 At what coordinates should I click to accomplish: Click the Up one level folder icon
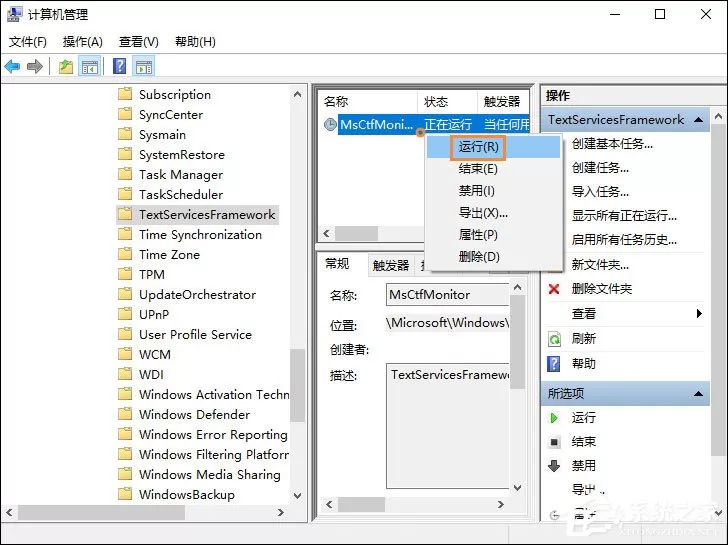(x=66, y=67)
